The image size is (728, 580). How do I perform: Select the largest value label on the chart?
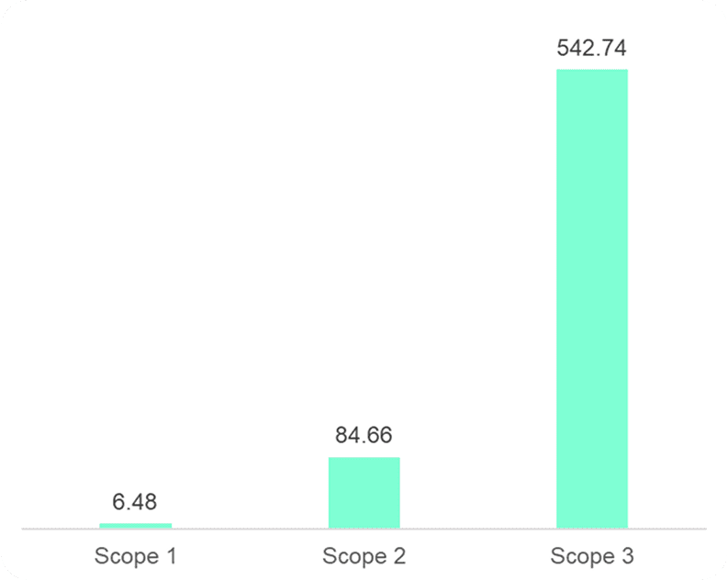pos(592,48)
